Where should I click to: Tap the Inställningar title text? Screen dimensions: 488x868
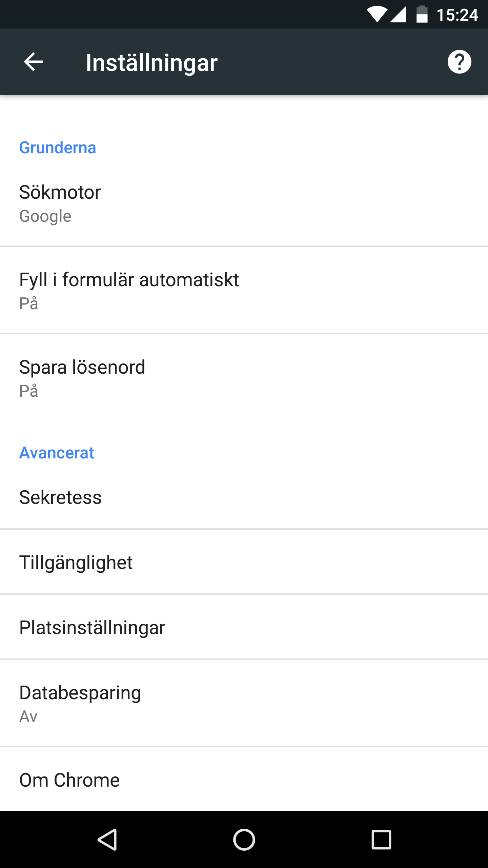151,63
